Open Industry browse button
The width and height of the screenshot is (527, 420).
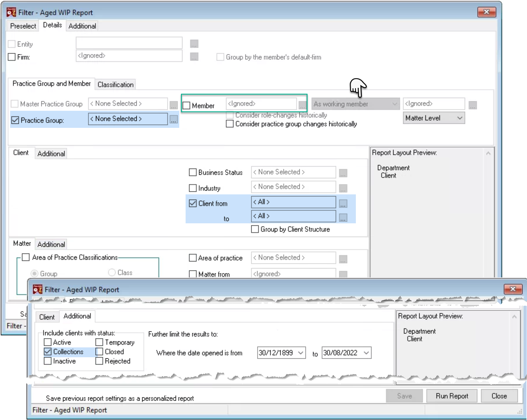pos(343,188)
